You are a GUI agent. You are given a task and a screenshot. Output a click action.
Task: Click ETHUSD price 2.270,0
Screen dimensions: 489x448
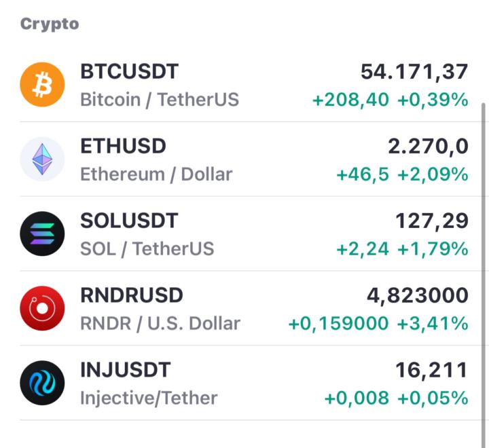pyautogui.click(x=428, y=147)
